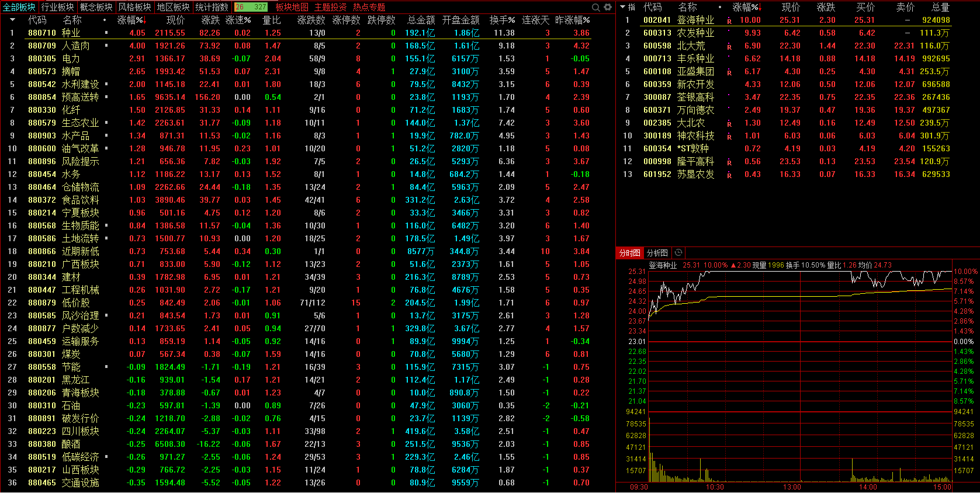Click the 14:00 marker on the time axis
Screen dimensions: 980x493
click(x=868, y=487)
